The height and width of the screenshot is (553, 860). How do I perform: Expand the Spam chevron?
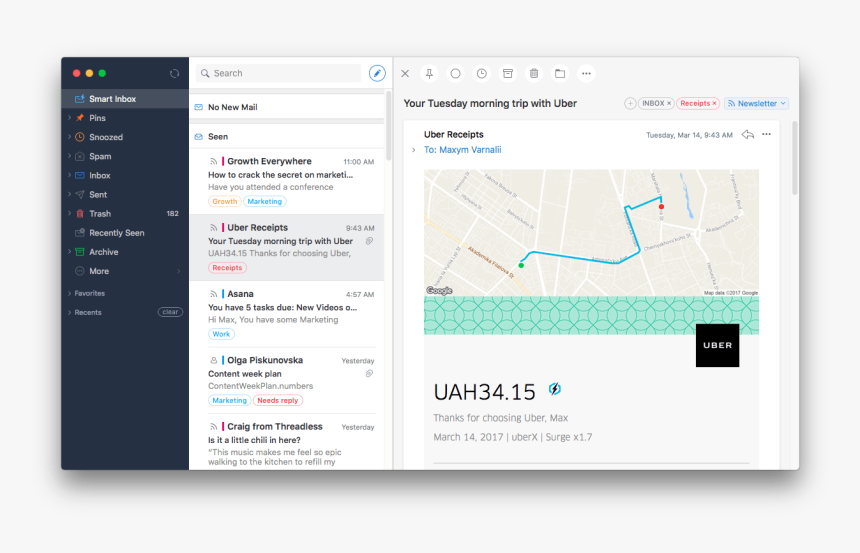point(69,156)
